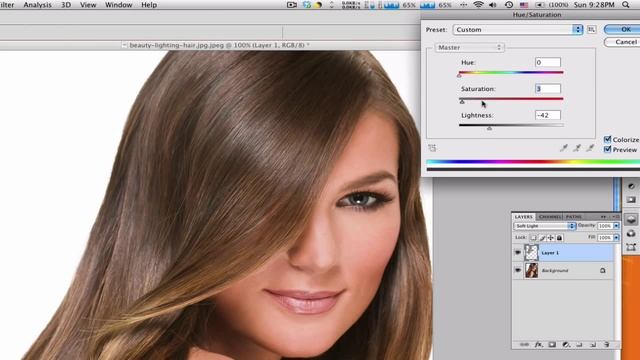This screenshot has width=640, height=360.
Task: Open the Soft Light blend mode dropdown
Action: [544, 226]
